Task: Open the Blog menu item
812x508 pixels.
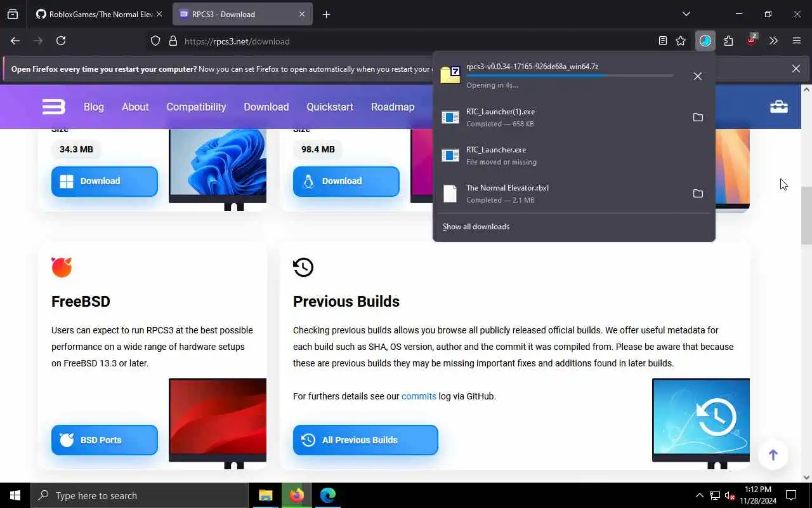Action: 94,107
